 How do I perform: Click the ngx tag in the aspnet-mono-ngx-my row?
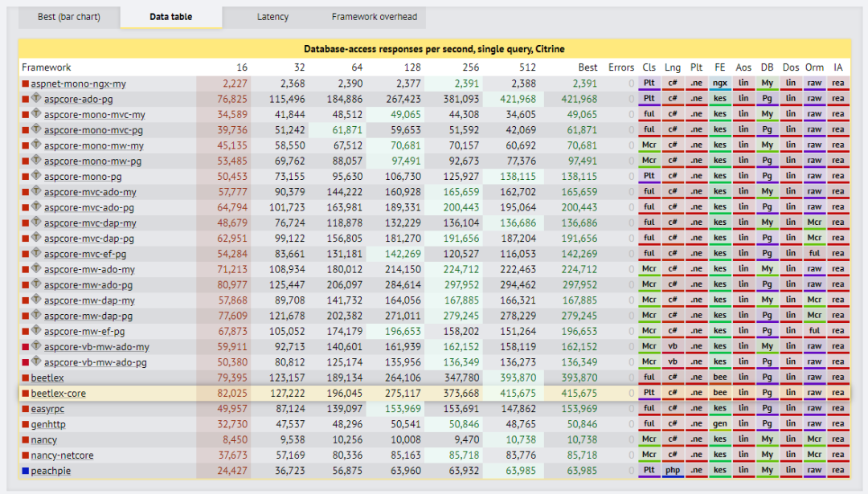(x=719, y=84)
